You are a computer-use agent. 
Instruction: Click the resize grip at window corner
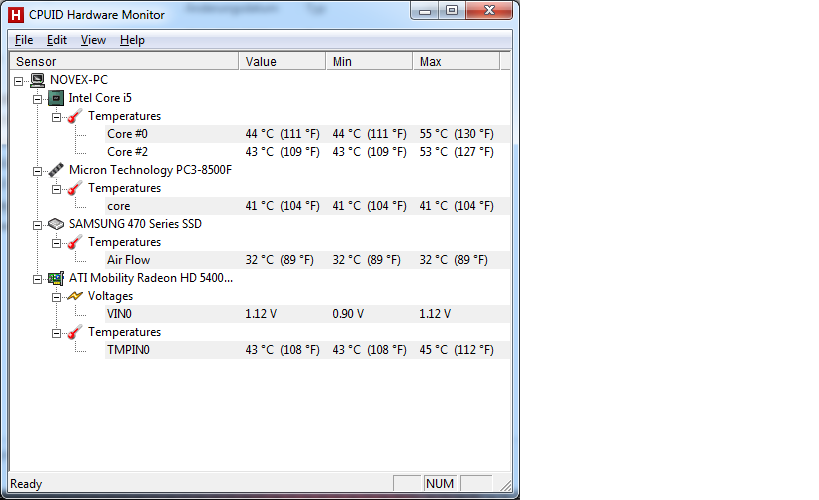pyautogui.click(x=506, y=486)
